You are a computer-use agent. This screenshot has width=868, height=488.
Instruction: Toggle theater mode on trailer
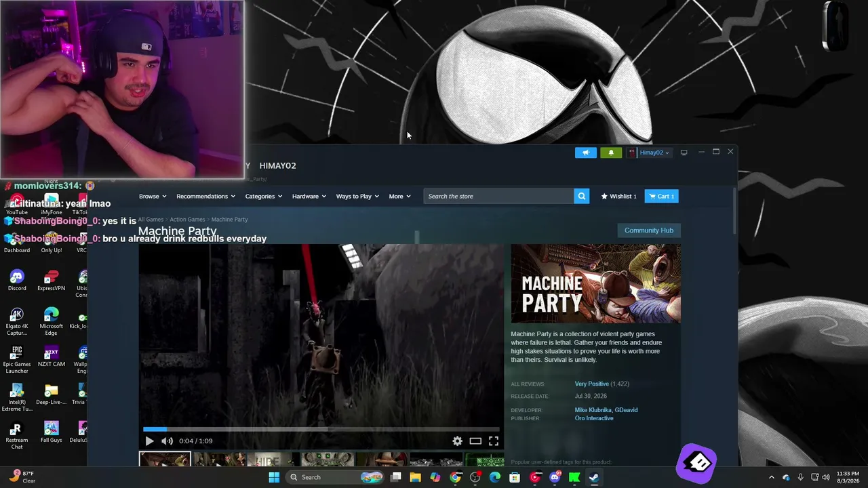click(475, 441)
